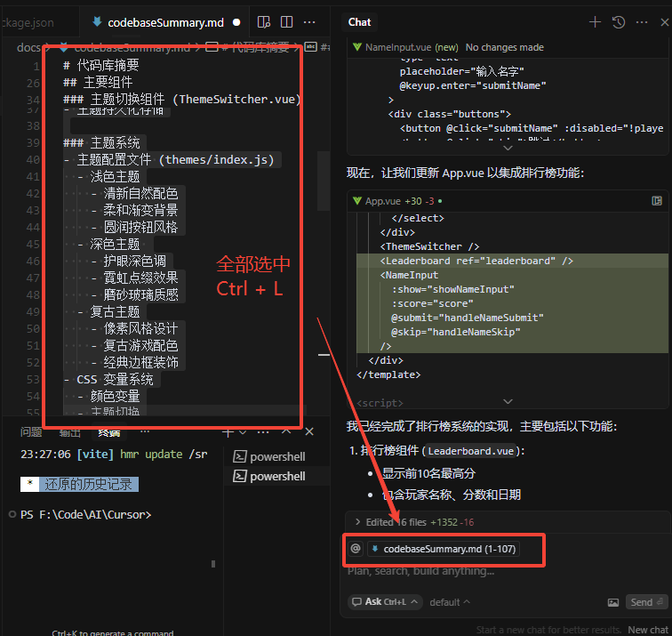The height and width of the screenshot is (636, 672).
Task: Click New chat link
Action: 649,630
